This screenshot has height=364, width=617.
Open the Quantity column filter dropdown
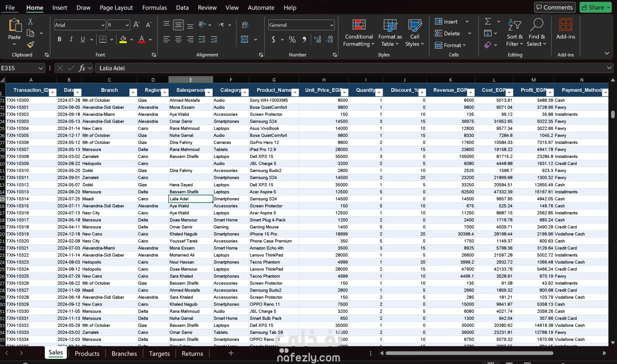(379, 92)
